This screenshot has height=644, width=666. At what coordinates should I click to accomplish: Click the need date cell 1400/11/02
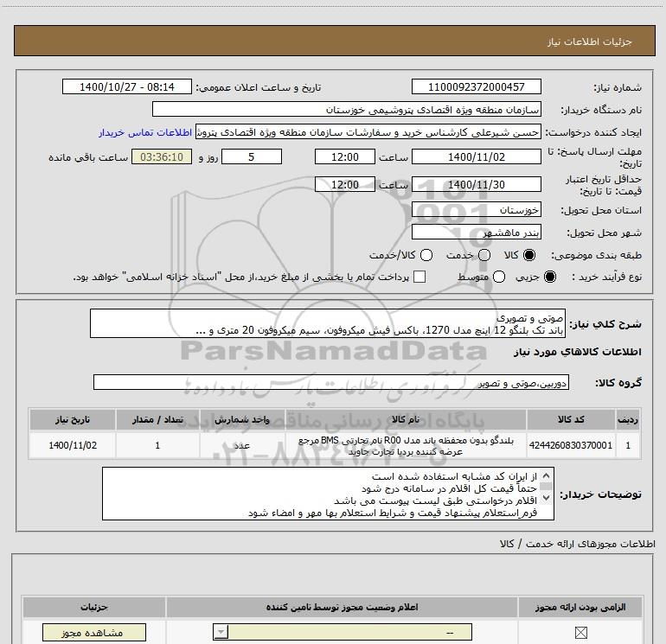(x=73, y=445)
